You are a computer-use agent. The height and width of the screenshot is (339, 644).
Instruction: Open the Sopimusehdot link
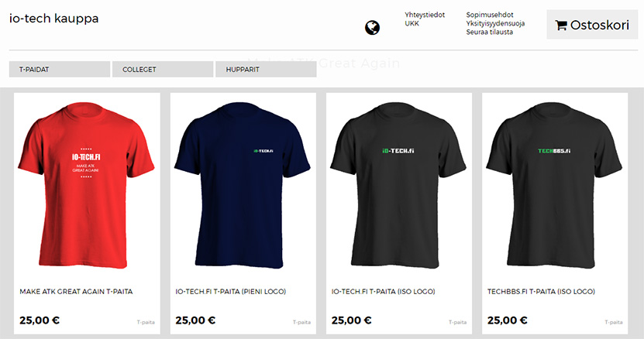490,15
